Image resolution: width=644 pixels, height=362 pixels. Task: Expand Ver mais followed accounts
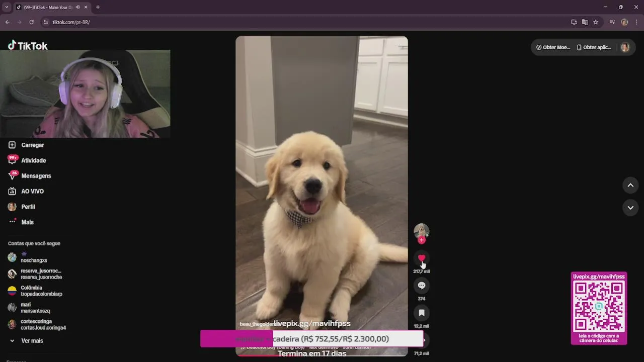click(x=26, y=340)
